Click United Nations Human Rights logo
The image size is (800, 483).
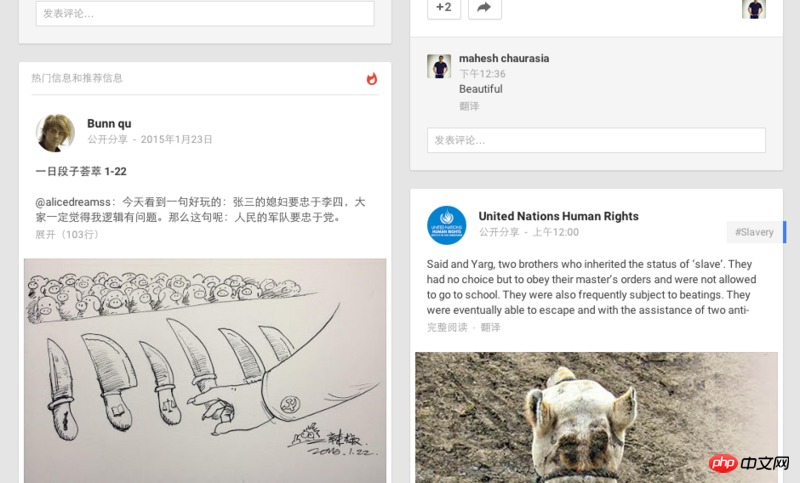pyautogui.click(x=446, y=225)
